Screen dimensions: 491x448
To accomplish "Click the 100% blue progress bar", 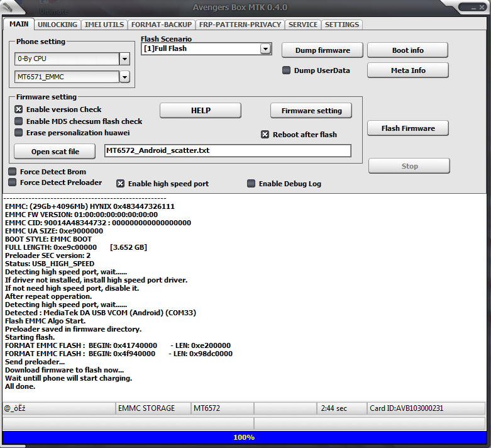I will pos(244,437).
